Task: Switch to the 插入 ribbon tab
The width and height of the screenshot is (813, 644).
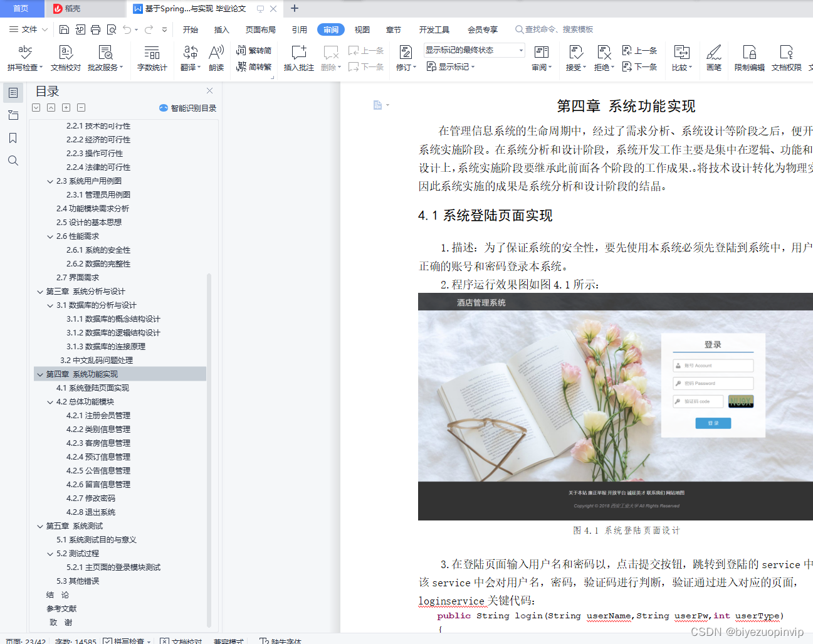Action: click(221, 29)
